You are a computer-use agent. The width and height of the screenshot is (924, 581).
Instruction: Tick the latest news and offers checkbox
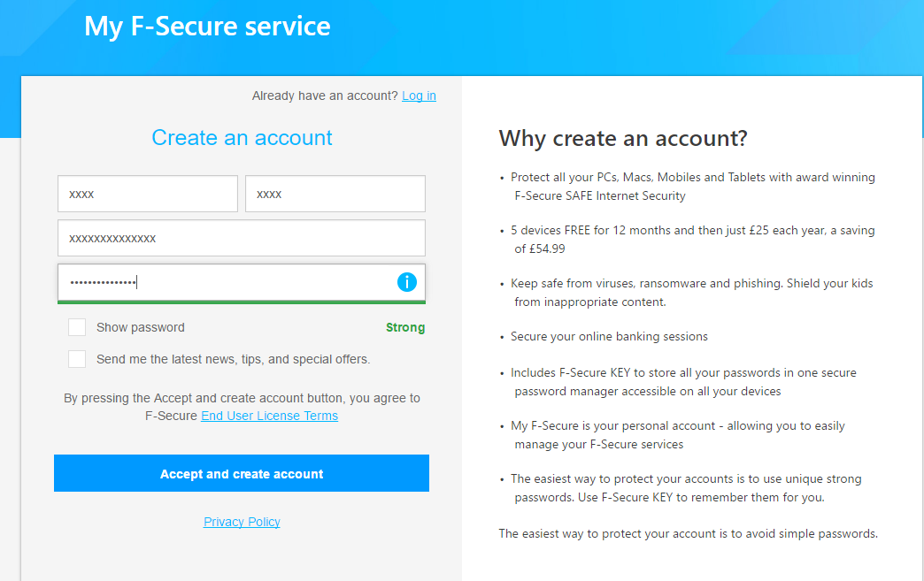point(77,359)
